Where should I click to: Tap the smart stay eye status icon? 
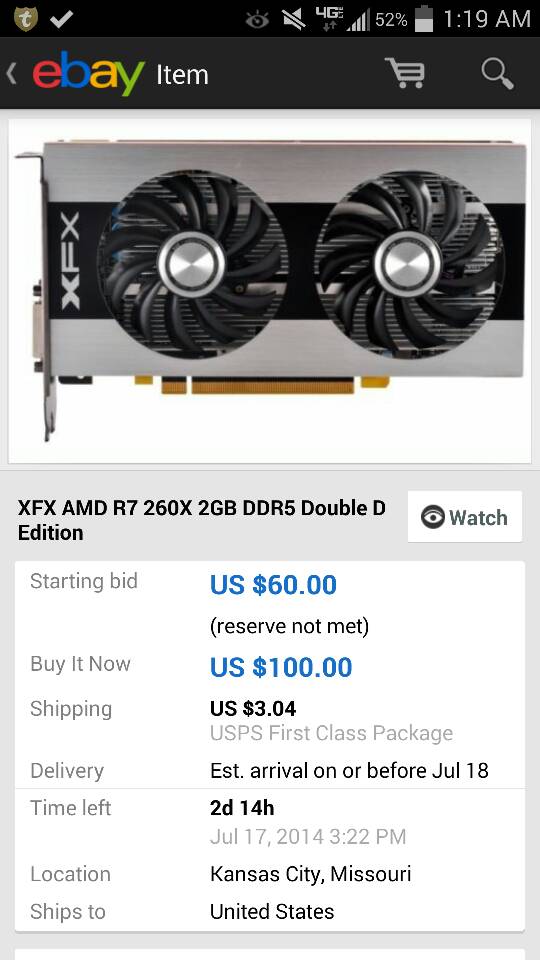[x=257, y=20]
